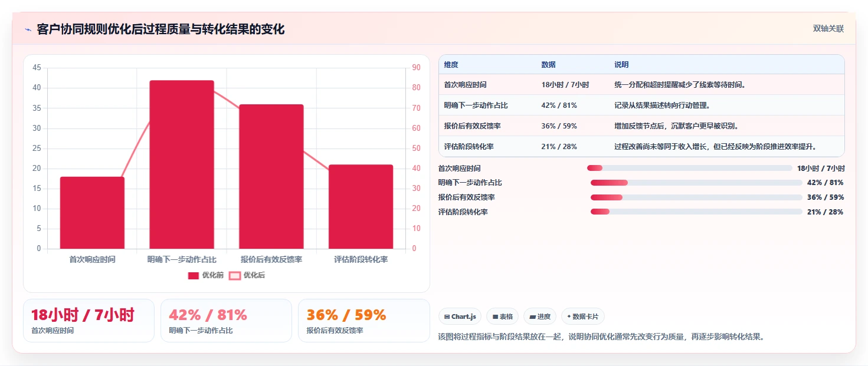Select the 首次响应时间 bar in the chart
This screenshot has height=366, width=868.
(x=92, y=213)
